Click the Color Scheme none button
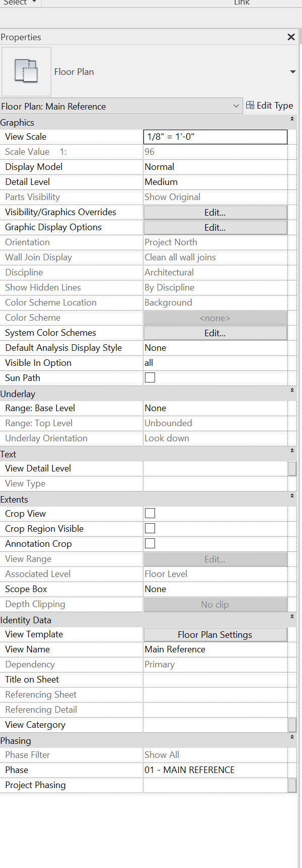The image size is (302, 868). tap(215, 317)
